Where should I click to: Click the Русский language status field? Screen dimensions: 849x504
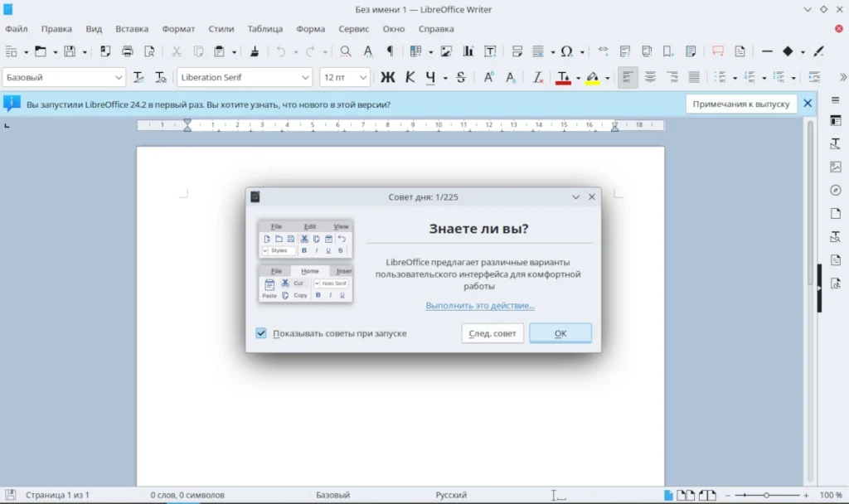point(451,495)
